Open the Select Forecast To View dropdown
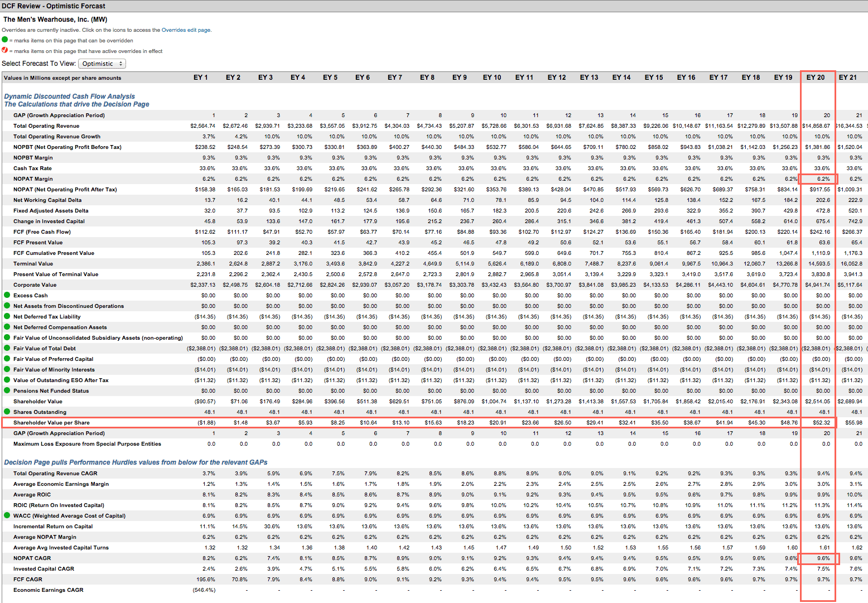 click(x=102, y=64)
